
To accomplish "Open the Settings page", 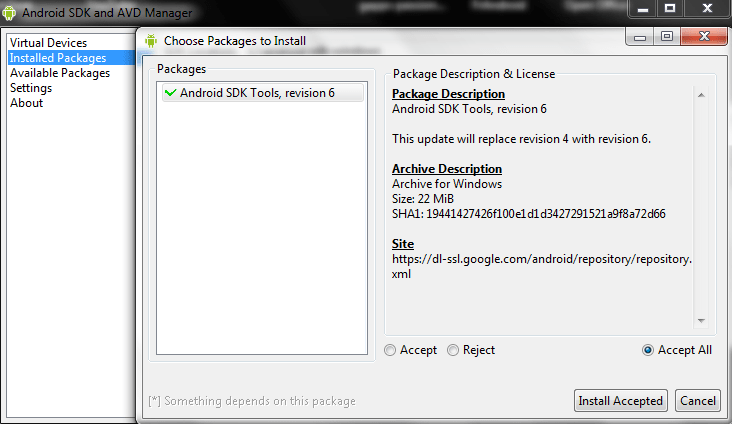I will [x=31, y=88].
